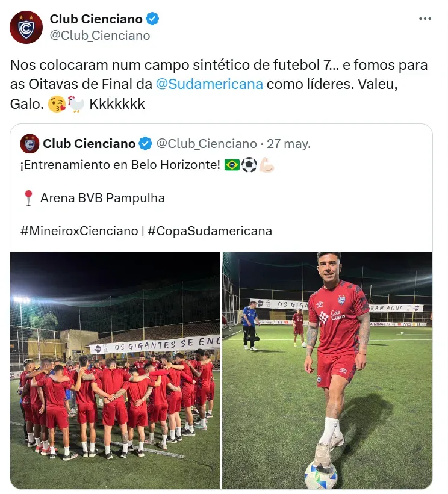Click the location pin emoji before Arena BVB Pampulha

[27, 197]
